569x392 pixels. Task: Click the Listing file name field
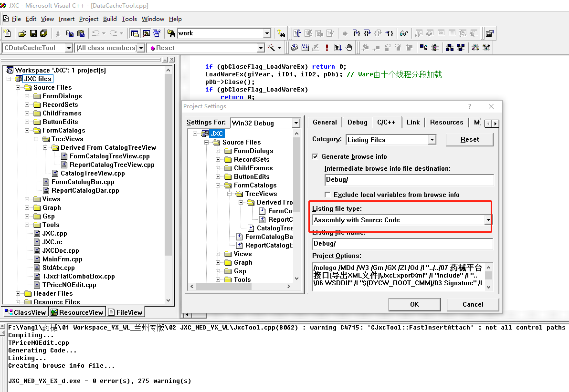(402, 244)
